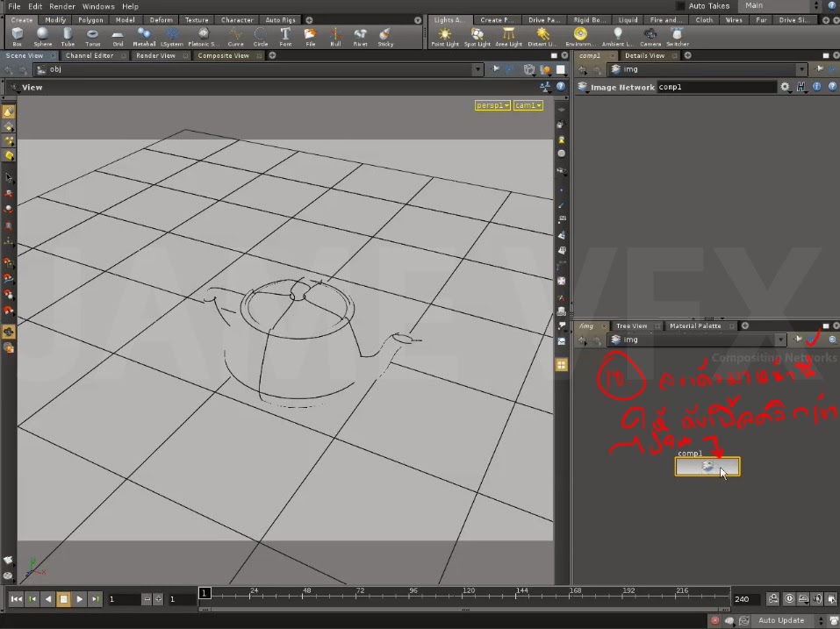Open the Render menu
This screenshot has height=629, width=840.
pos(62,6)
